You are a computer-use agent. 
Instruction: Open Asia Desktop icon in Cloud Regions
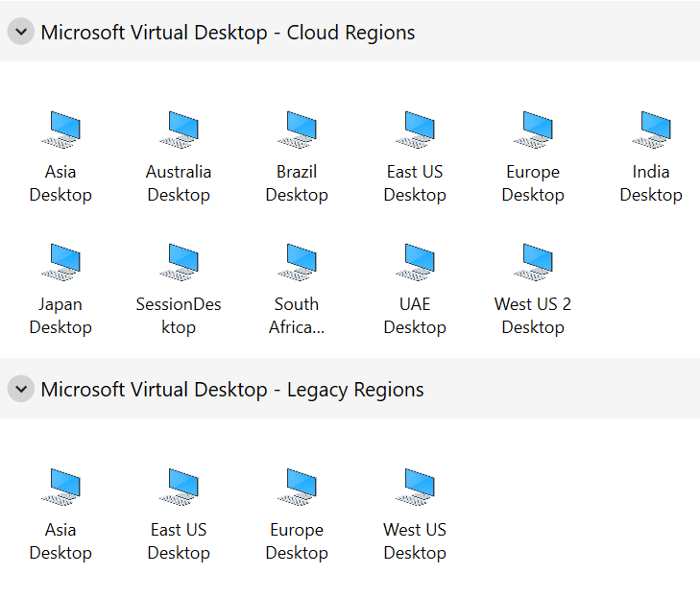pos(61,130)
